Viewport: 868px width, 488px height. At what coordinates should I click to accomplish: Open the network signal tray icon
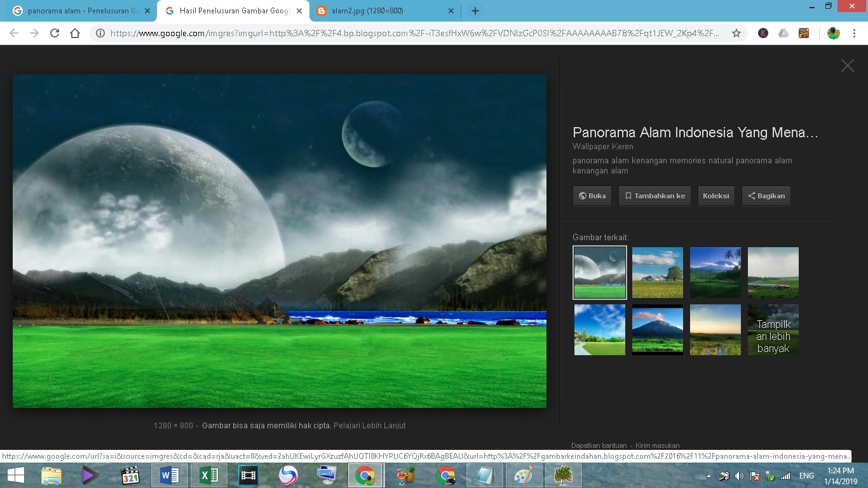click(x=785, y=476)
